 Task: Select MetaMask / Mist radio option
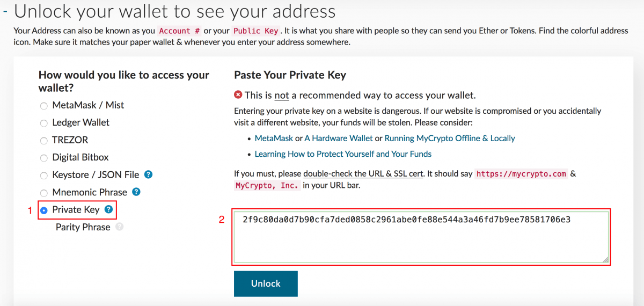pyautogui.click(x=44, y=106)
